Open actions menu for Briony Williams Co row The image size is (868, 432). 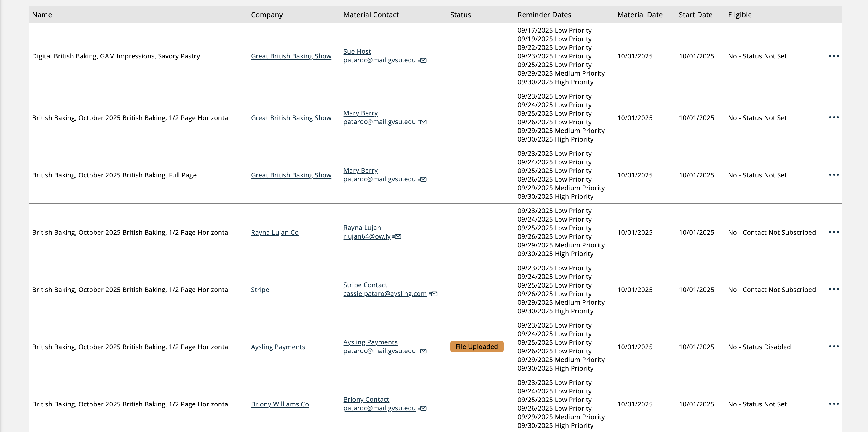coord(834,404)
